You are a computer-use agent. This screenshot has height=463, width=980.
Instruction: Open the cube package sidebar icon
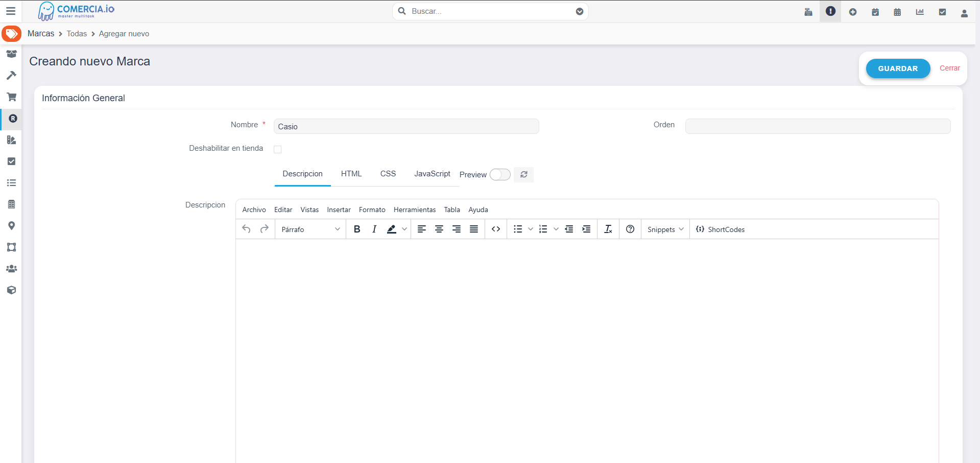tap(11, 290)
